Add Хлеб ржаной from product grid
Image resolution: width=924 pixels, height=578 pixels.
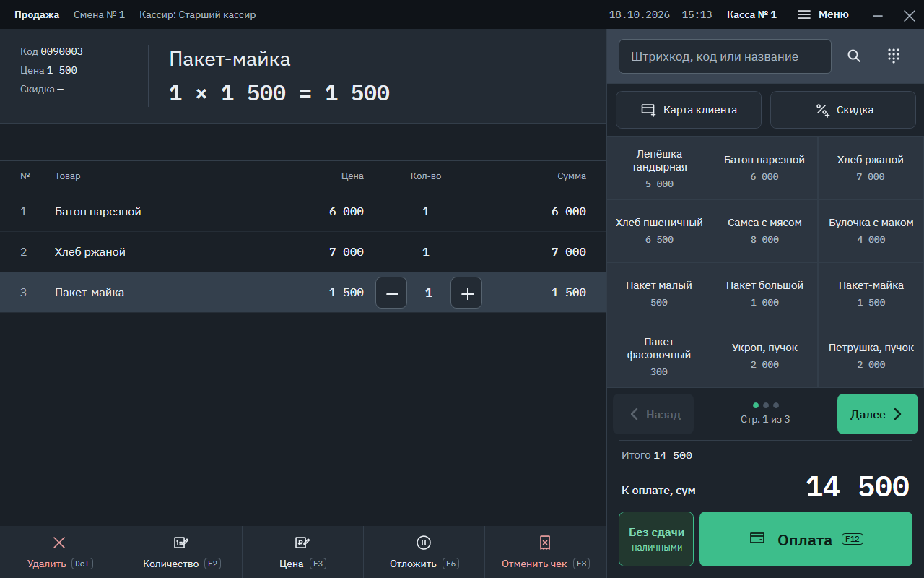871,168
